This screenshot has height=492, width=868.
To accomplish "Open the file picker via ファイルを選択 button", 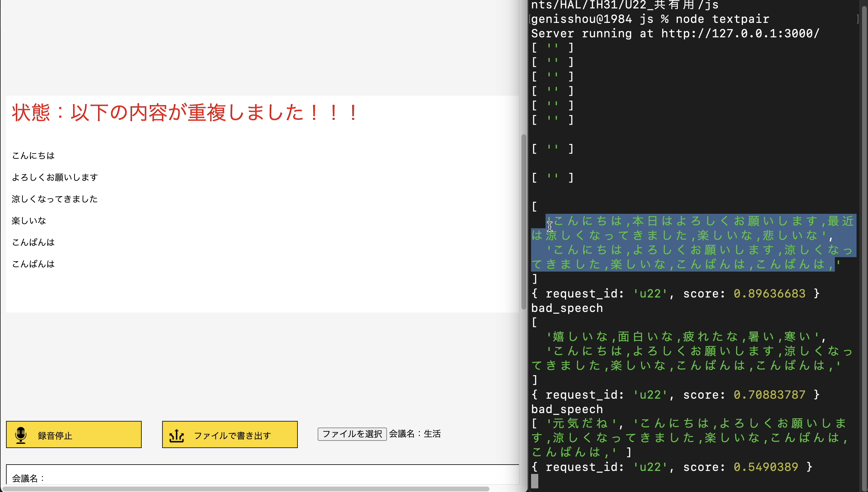I will [x=352, y=434].
